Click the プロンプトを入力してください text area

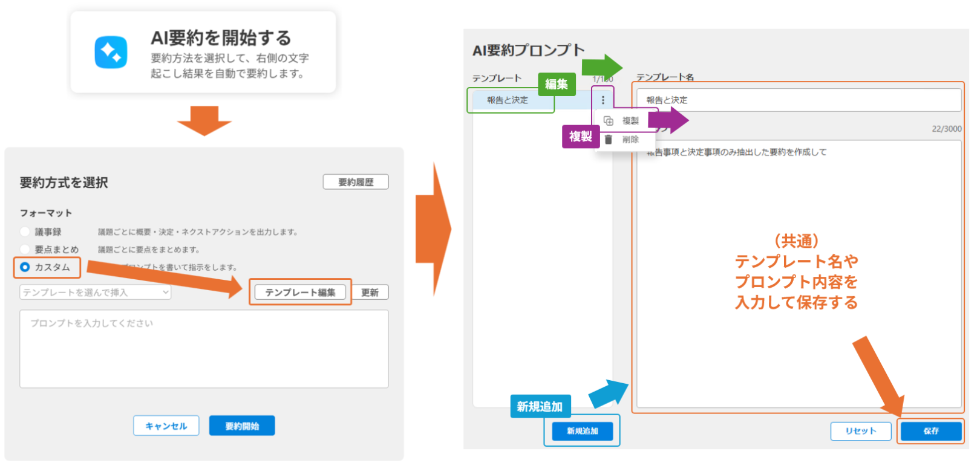tap(204, 349)
